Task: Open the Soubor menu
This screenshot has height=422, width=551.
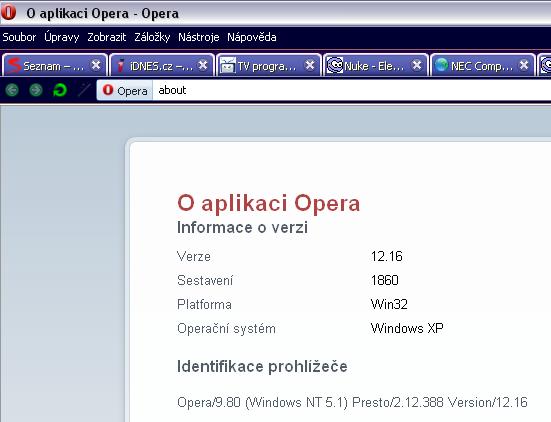Action: pos(19,37)
